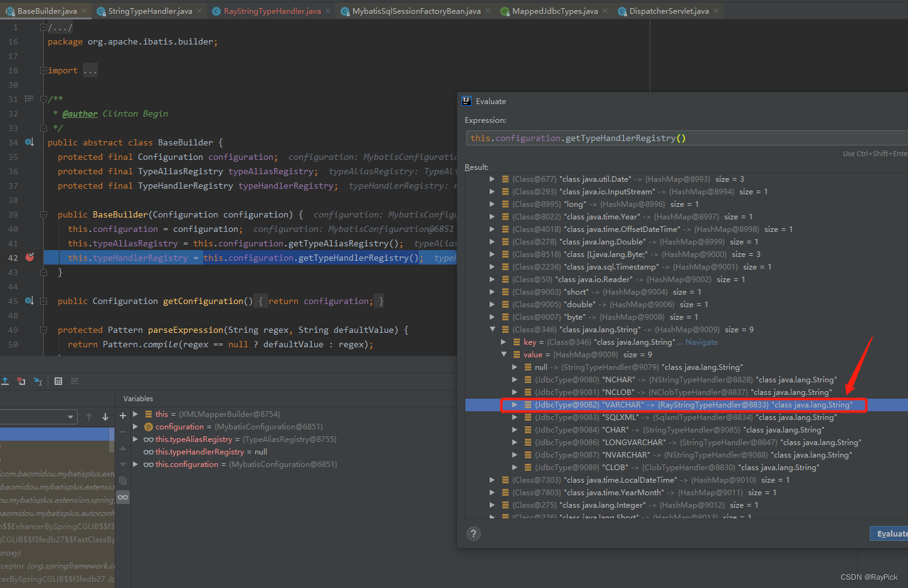
Task: Collapse the Javadoc comment fold on line 31
Action: (43, 99)
